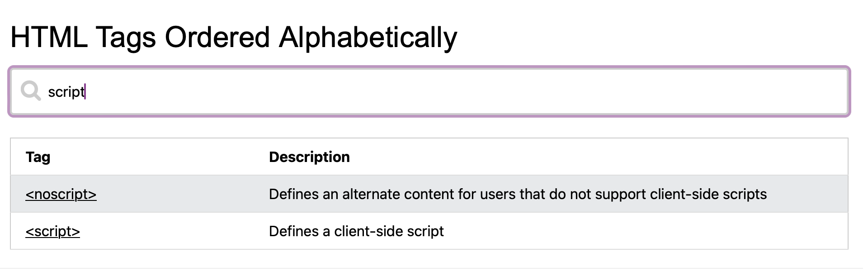
Task: Click the magnifying glass search icon
Action: (31, 91)
